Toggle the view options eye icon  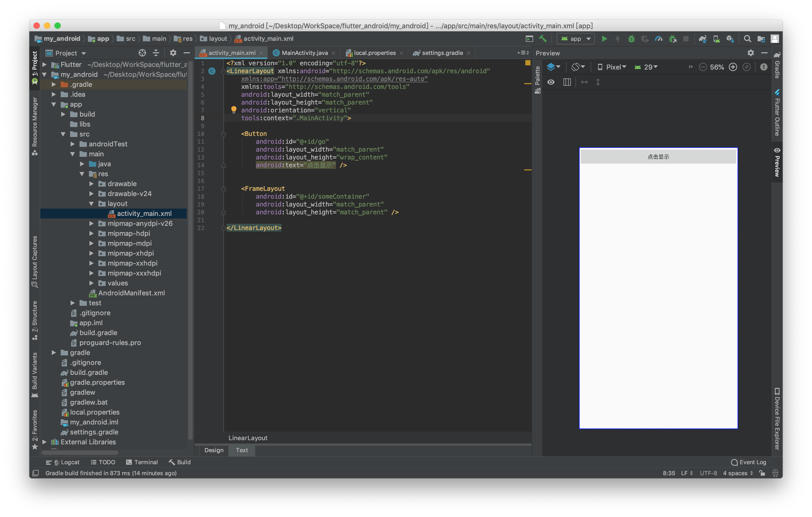pos(551,82)
